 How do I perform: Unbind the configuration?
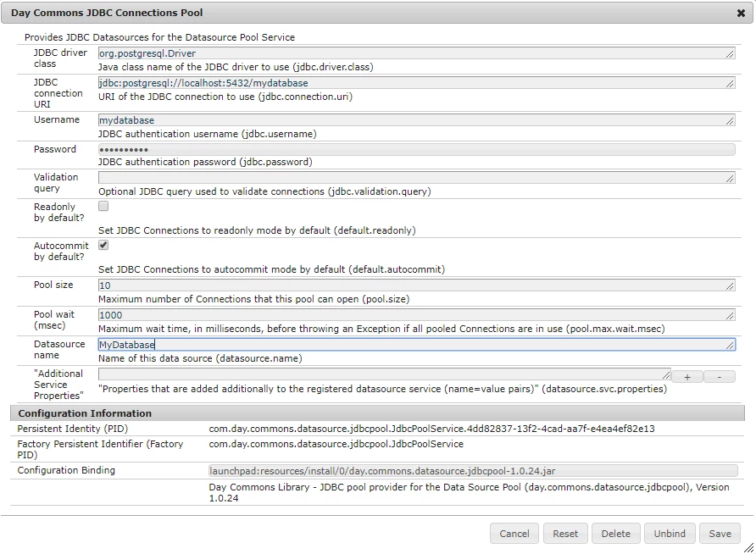(670, 534)
